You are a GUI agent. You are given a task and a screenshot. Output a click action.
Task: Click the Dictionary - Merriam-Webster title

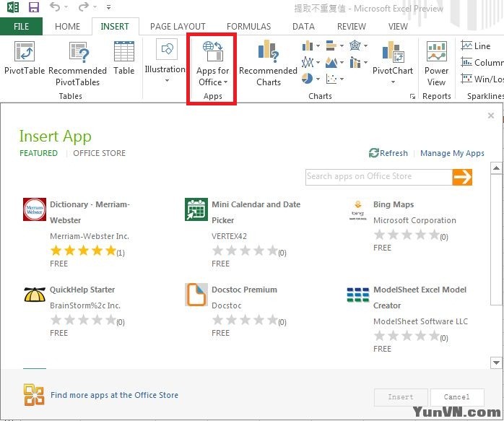[90, 212]
